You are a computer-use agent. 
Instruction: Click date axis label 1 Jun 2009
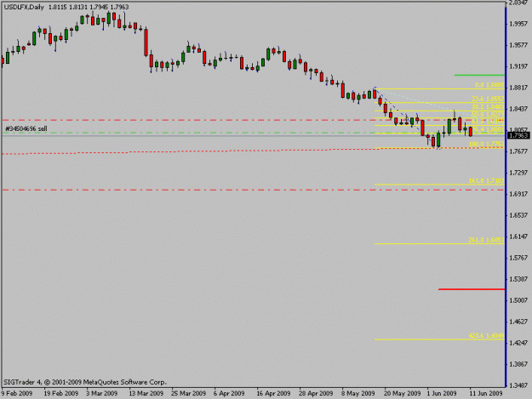442,394
